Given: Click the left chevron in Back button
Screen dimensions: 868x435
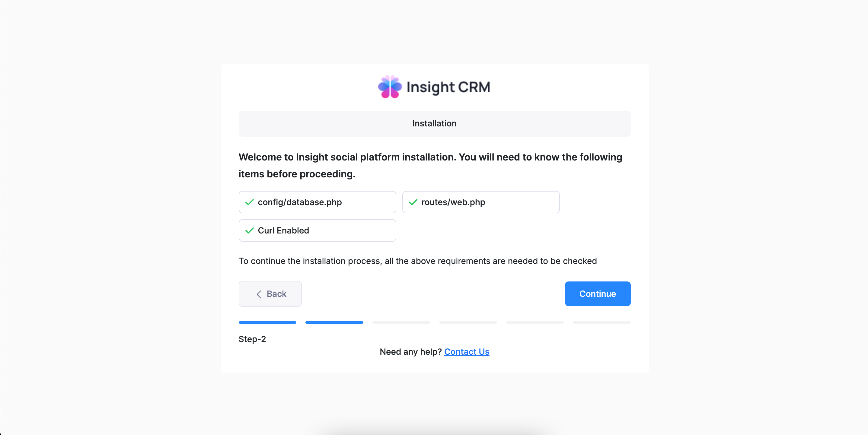Looking at the screenshot, I should (x=259, y=294).
